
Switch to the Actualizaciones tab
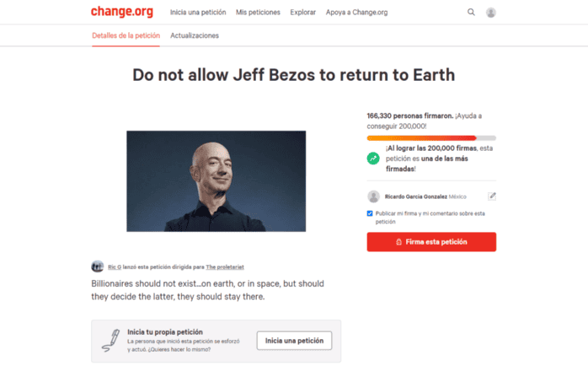195,35
